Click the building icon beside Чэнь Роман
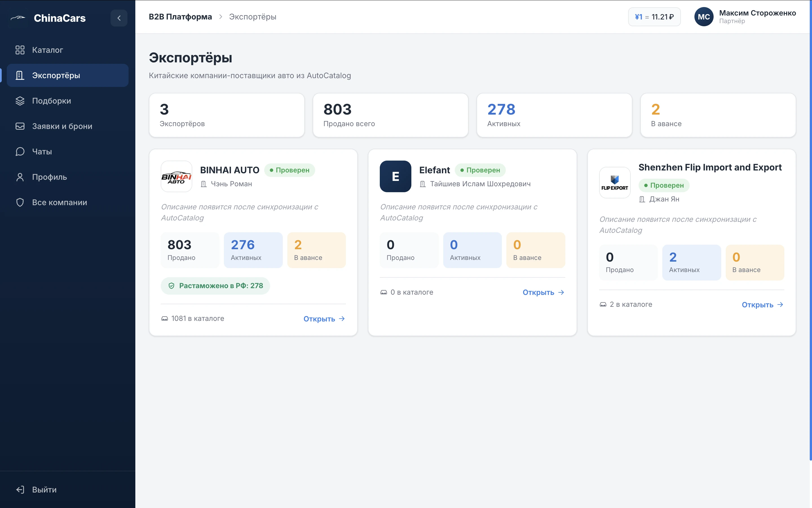The width and height of the screenshot is (812, 508). pyautogui.click(x=204, y=184)
